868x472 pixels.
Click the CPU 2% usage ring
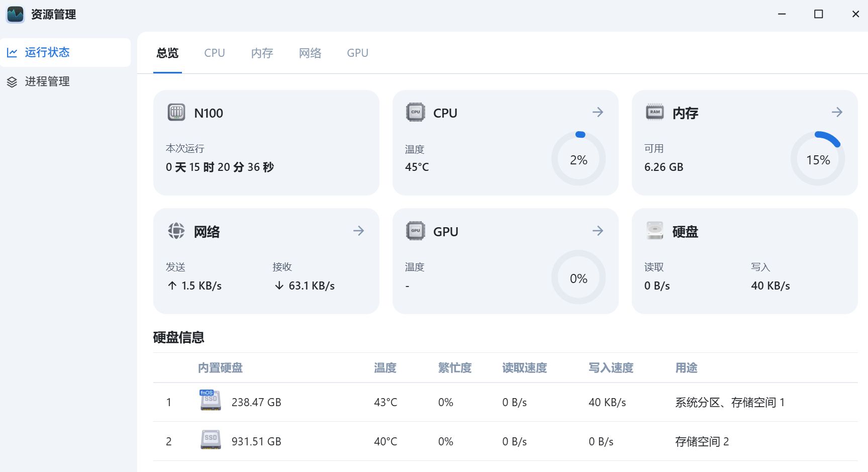coord(578,159)
